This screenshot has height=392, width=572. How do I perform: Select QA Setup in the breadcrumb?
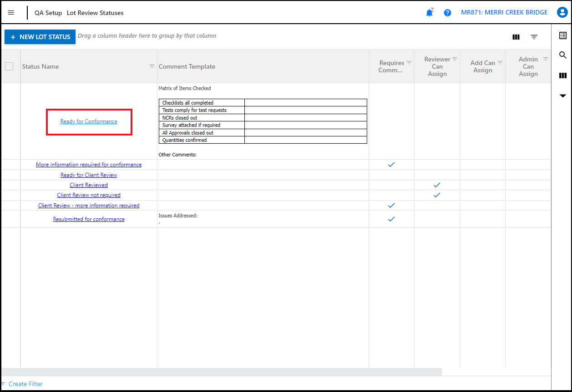click(48, 13)
